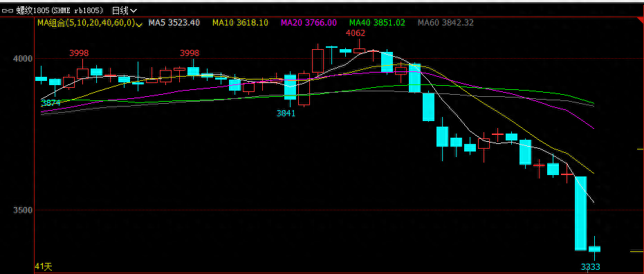Select the MA60 3842.32 label
The image size is (644, 274).
[445, 23]
